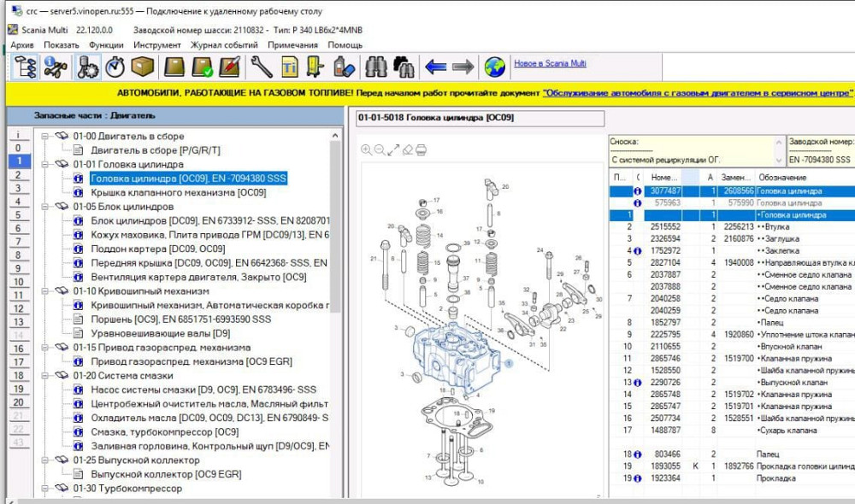This screenshot has height=504, width=855.
Task: Zoom in on the parts diagram
Action: [366, 149]
